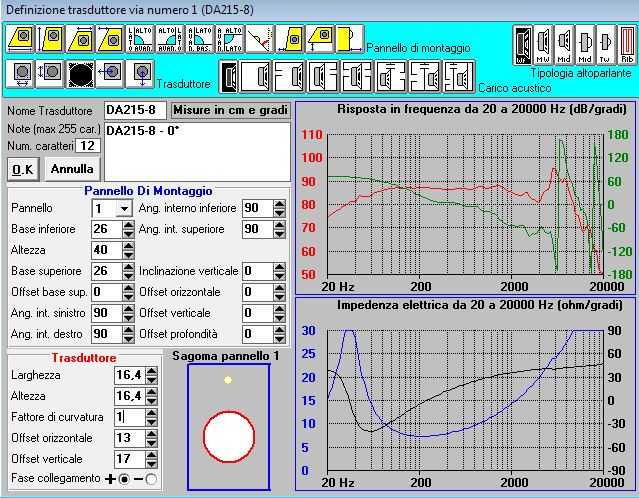Select the black circle curvature factor icon
639x498 pixels.
[x=81, y=74]
